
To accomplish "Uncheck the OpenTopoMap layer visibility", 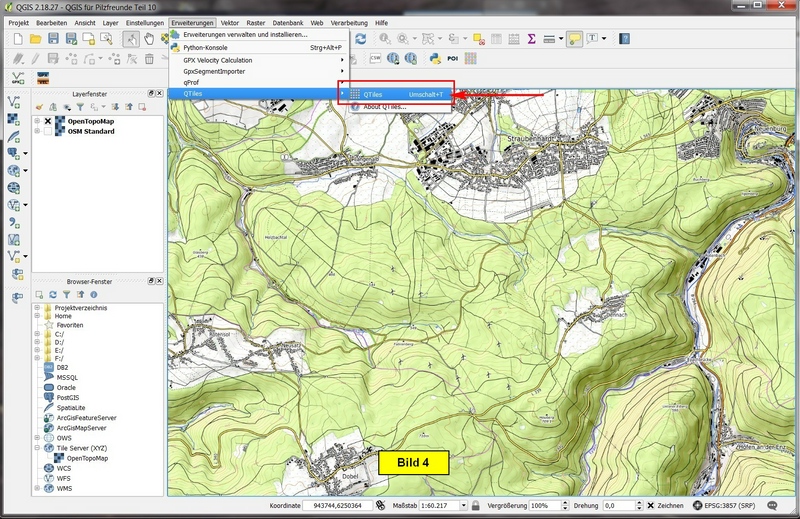I will click(x=47, y=121).
